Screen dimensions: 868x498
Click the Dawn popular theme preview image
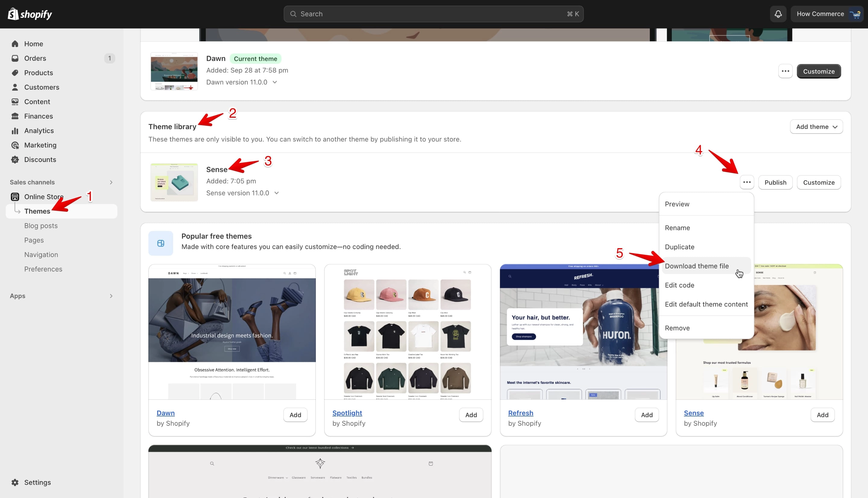(232, 332)
